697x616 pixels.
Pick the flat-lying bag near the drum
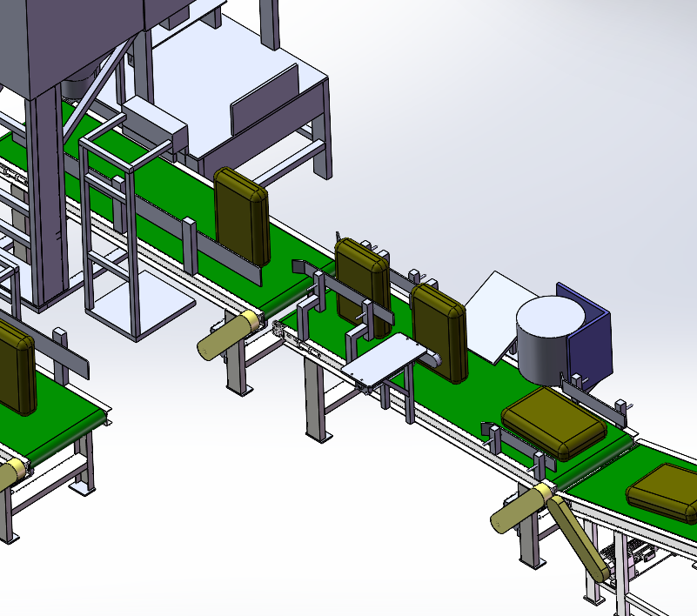tap(554, 422)
